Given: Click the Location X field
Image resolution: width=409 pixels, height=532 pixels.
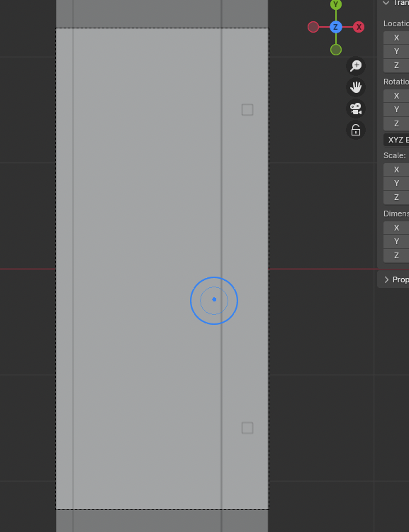Looking at the screenshot, I should coord(396,38).
